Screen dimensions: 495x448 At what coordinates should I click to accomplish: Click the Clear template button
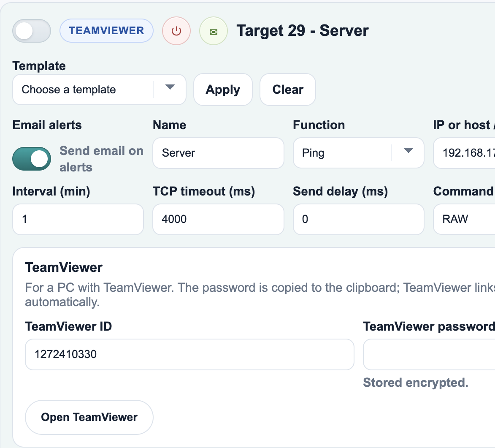288,90
